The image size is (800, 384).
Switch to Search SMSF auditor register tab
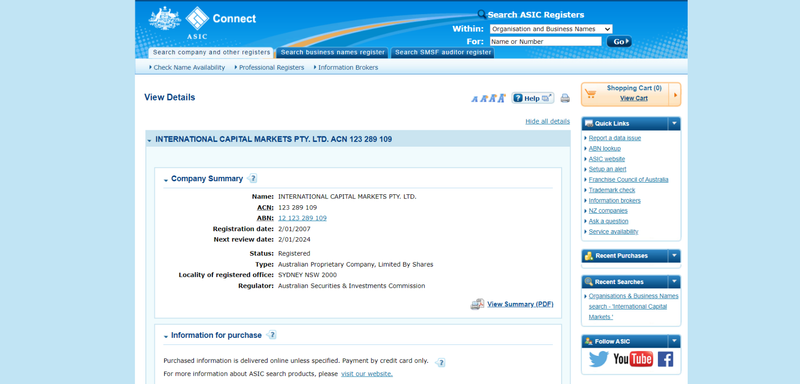point(443,53)
